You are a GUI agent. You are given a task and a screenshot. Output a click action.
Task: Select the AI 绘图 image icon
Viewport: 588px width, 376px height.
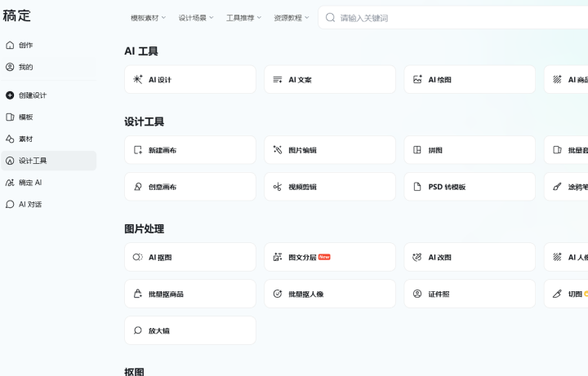pyautogui.click(x=417, y=80)
